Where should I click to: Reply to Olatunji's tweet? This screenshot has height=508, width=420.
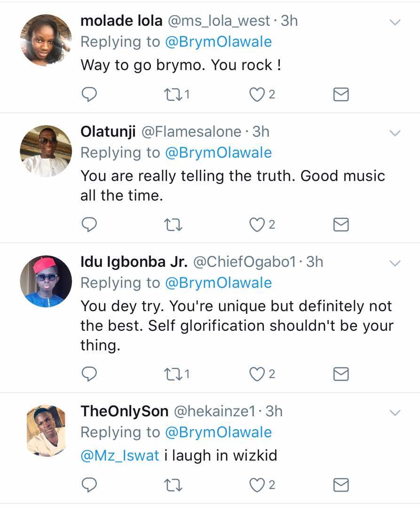pyautogui.click(x=89, y=225)
